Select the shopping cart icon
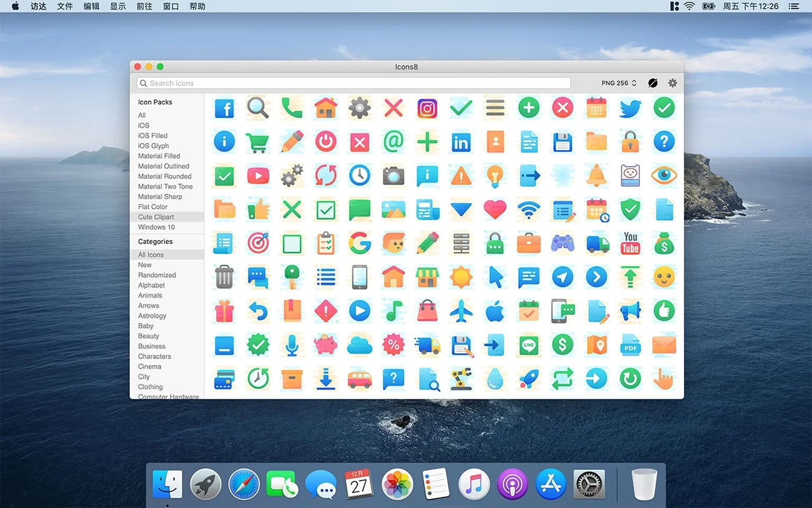This screenshot has height=508, width=812. point(258,141)
